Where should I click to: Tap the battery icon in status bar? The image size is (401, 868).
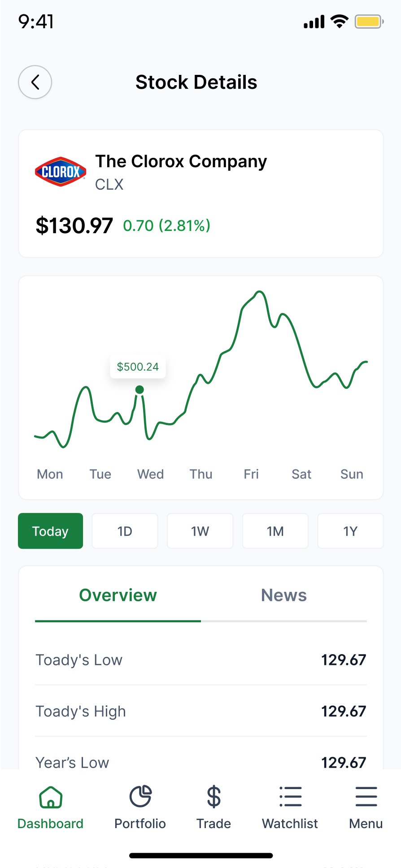click(x=369, y=22)
